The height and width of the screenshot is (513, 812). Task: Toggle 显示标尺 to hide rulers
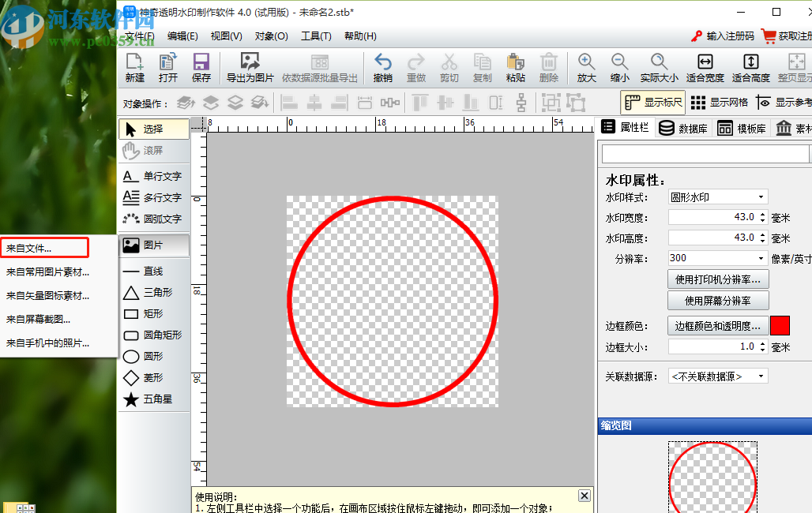[x=652, y=102]
